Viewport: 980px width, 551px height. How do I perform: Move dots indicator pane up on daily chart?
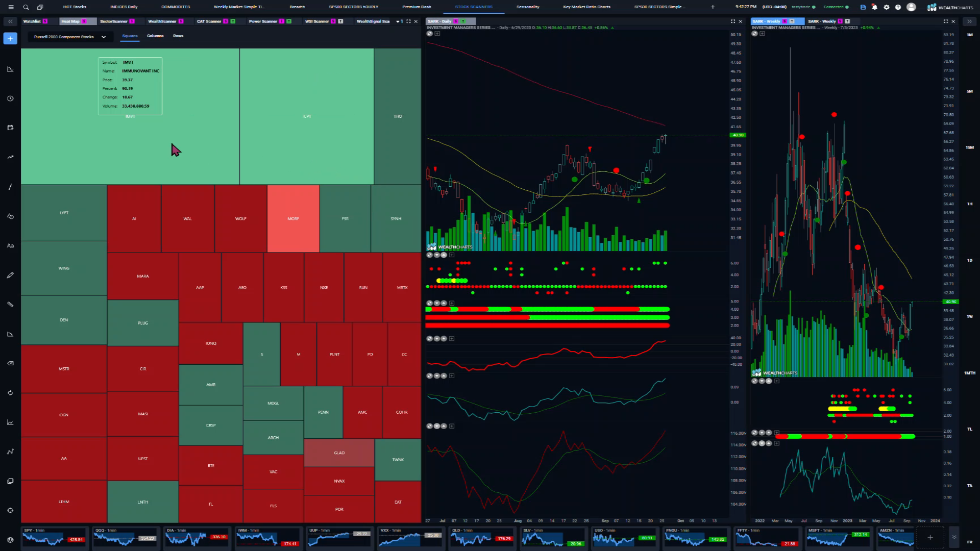(x=444, y=255)
